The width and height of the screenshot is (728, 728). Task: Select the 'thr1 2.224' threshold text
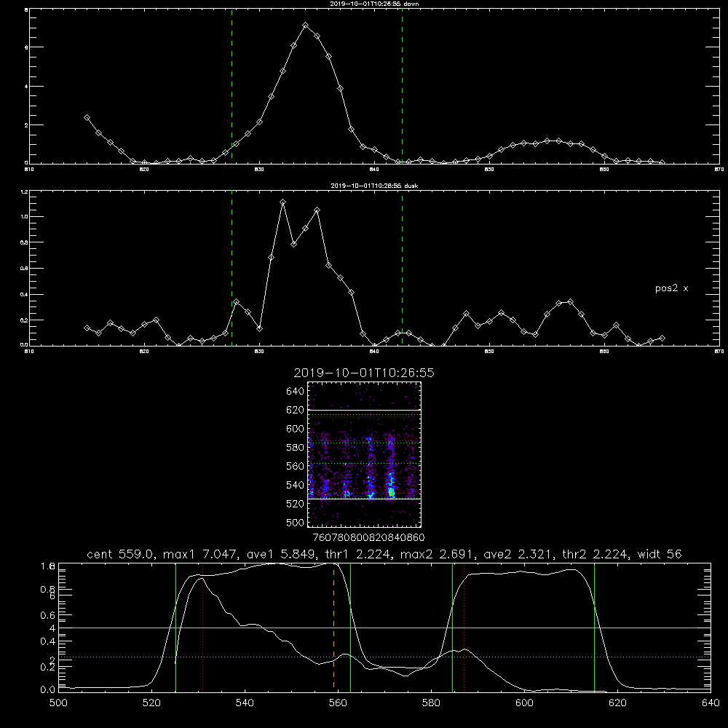[357, 554]
